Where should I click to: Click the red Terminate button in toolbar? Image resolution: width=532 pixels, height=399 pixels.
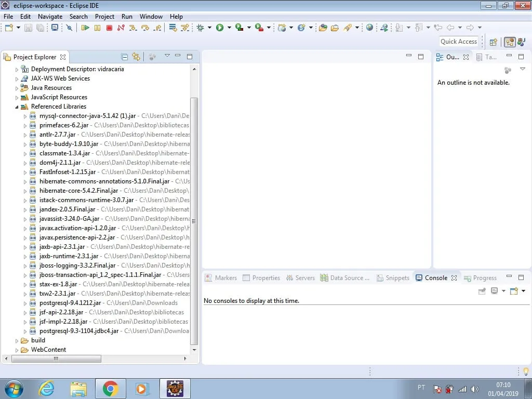pos(109,28)
